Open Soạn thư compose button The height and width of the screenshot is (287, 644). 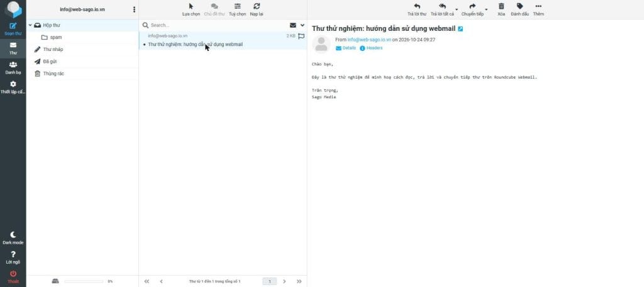coord(13,29)
